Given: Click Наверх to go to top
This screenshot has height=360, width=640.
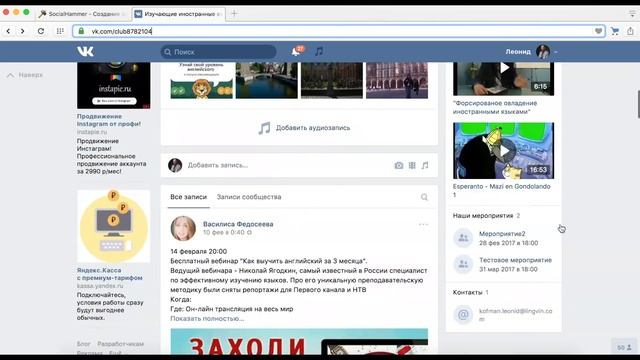Looking at the screenshot, I should pos(25,75).
